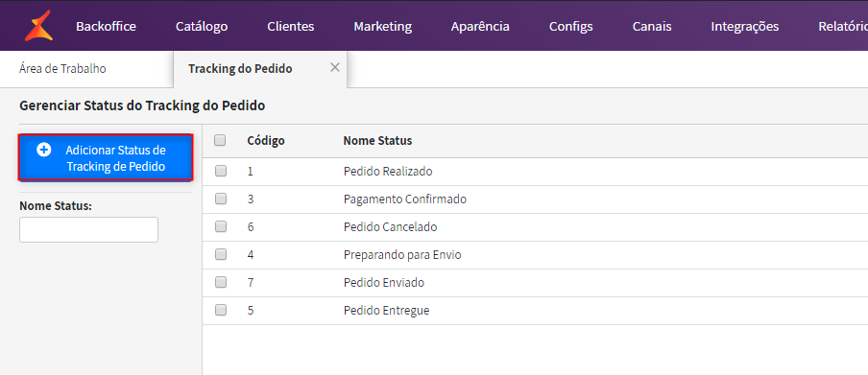The image size is (868, 375).
Task: Switch to the Área de Trabalho tab
Action: pos(62,69)
